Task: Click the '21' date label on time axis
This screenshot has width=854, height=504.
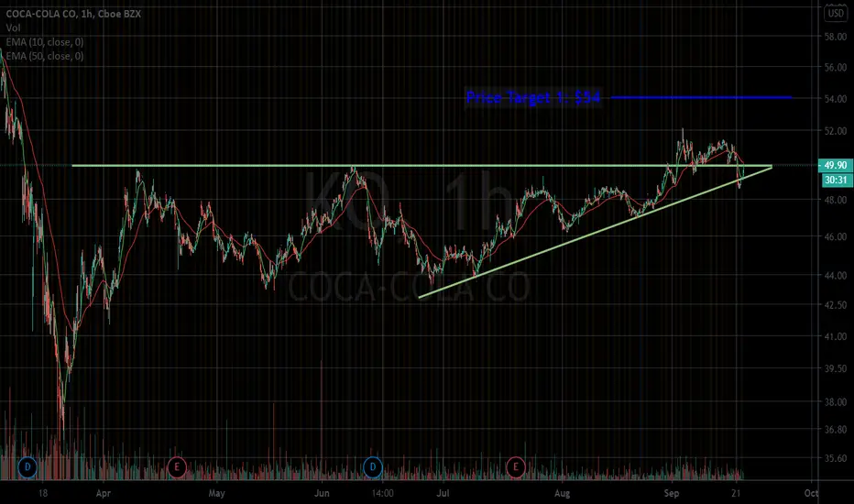Action: click(737, 493)
